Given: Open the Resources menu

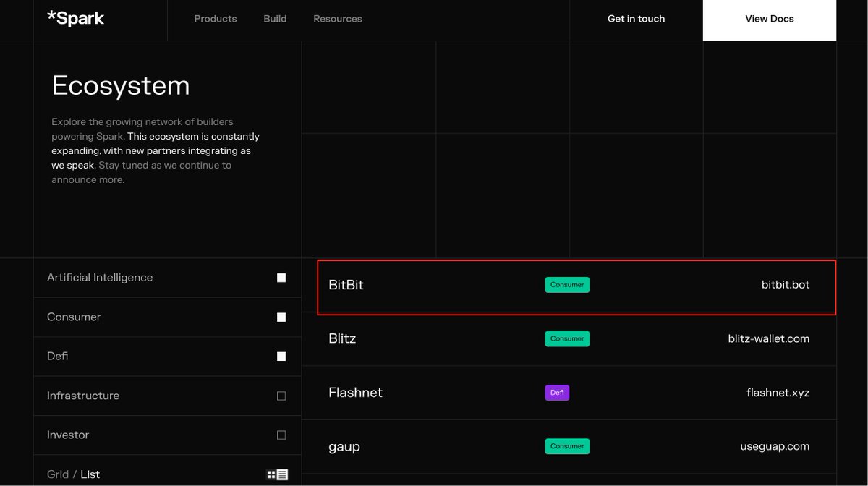Looking at the screenshot, I should click(338, 19).
